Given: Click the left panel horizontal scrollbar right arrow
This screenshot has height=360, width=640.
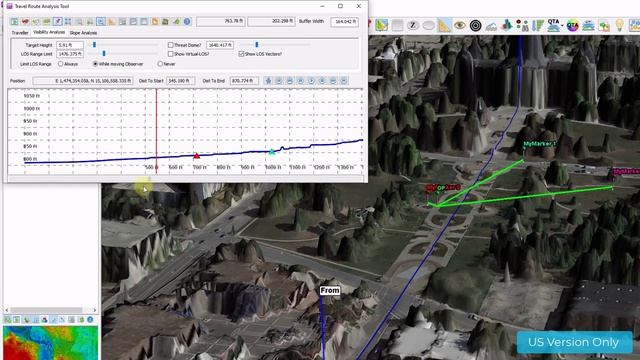Looking at the screenshot, I should coord(95,310).
